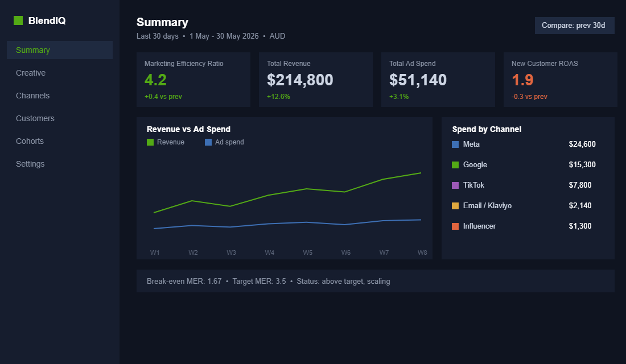The width and height of the screenshot is (626, 364).
Task: Click the +12.6% revenue change text
Action: click(x=278, y=97)
